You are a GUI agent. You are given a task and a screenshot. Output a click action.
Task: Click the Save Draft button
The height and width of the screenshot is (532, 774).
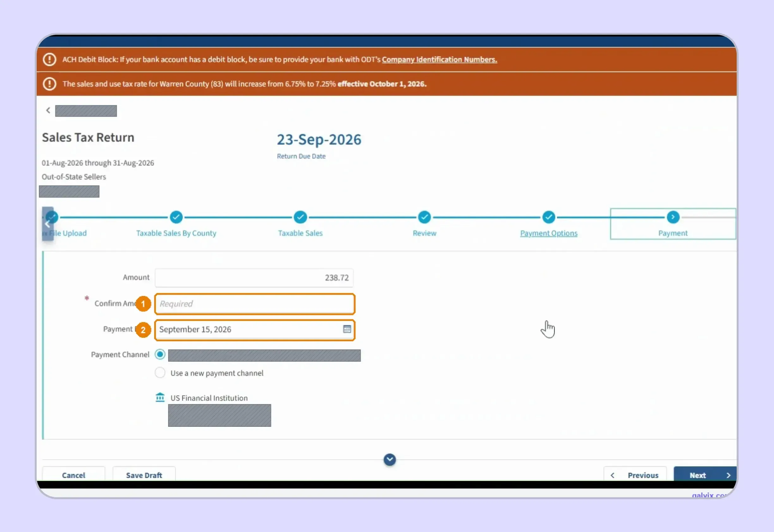click(144, 475)
